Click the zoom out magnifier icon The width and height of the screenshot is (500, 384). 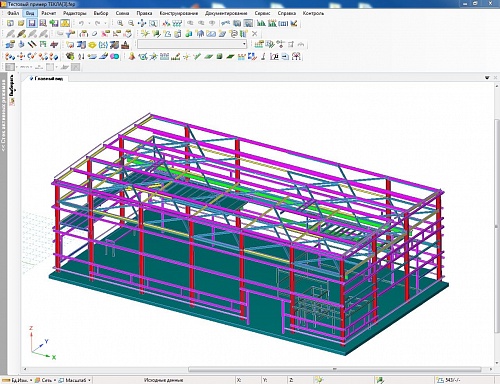tap(131, 23)
